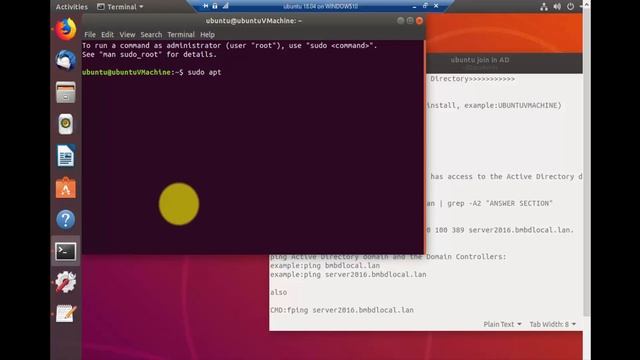Viewport: 640px width, 360px height.
Task: Click signal strength icon in VM bar
Action: click(x=225, y=6)
